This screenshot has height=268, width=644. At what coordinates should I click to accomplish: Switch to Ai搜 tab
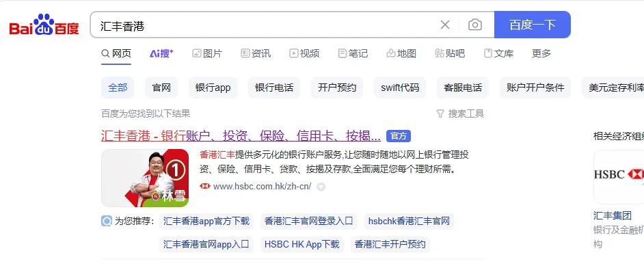tap(161, 53)
